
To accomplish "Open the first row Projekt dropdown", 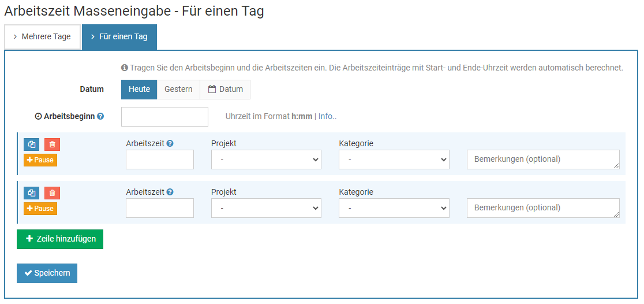I will pyautogui.click(x=266, y=160).
